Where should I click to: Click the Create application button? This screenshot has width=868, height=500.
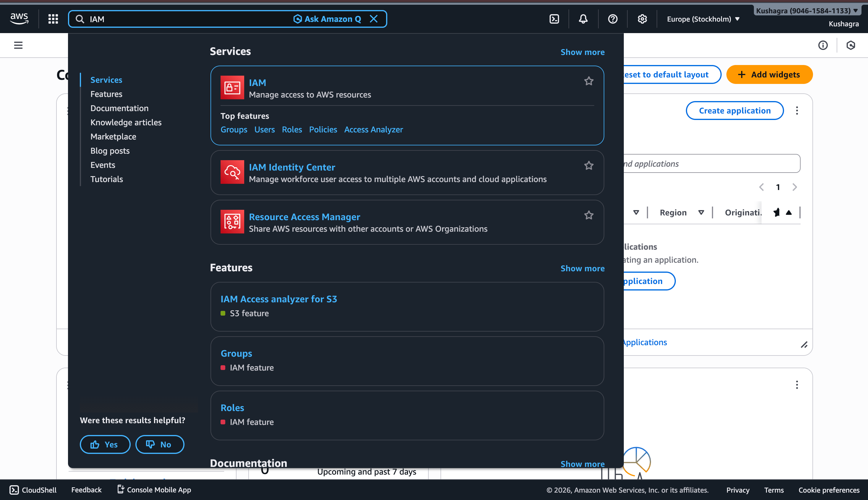click(735, 111)
